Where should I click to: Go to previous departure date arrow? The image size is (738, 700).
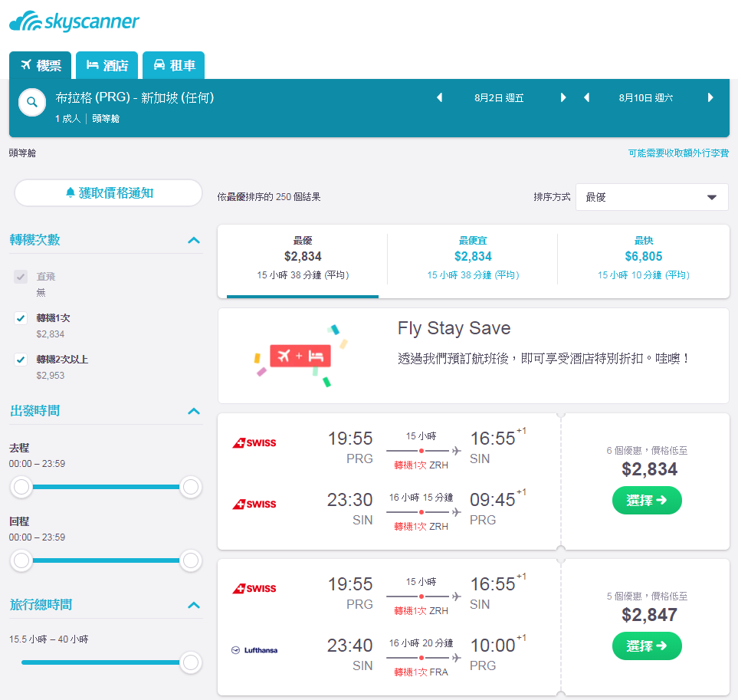pos(440,97)
